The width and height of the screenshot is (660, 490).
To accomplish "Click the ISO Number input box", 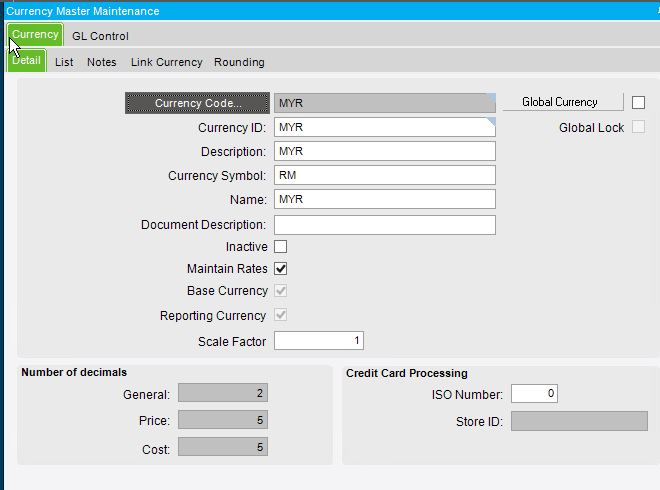I will coord(533,394).
